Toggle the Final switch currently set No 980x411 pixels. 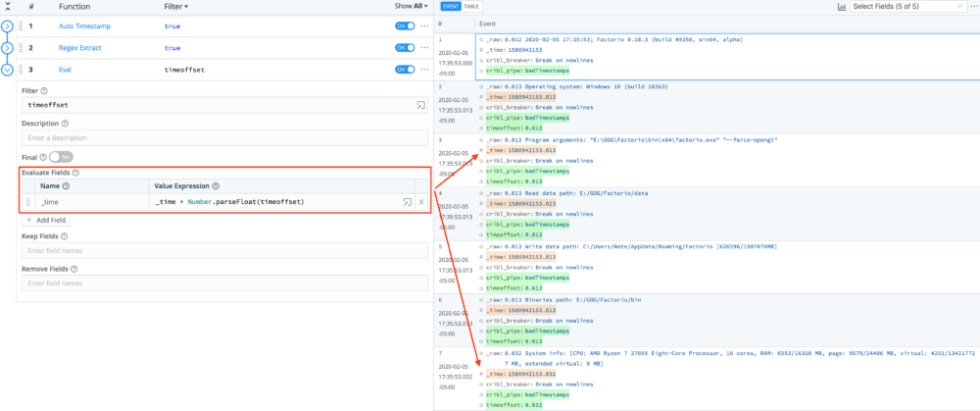pyautogui.click(x=61, y=157)
